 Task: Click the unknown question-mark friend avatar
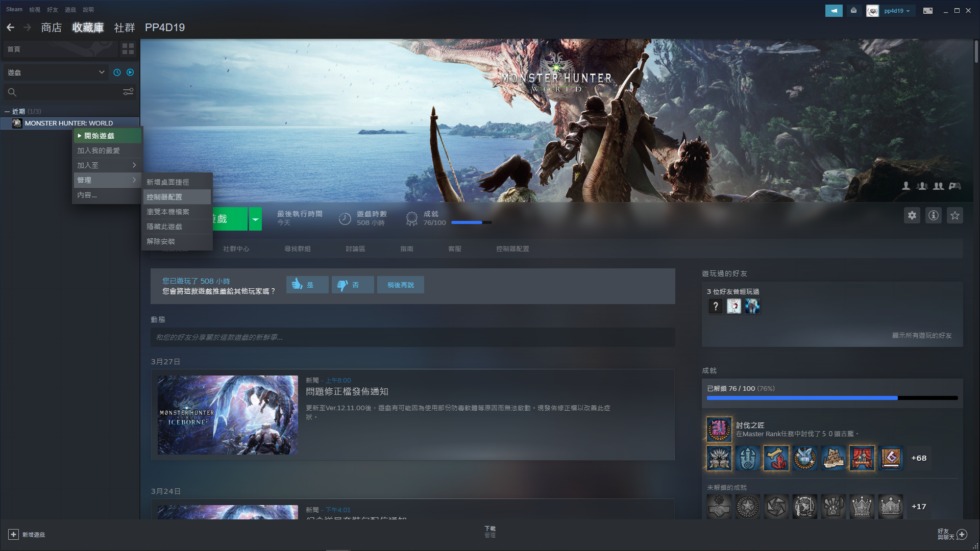click(x=716, y=306)
